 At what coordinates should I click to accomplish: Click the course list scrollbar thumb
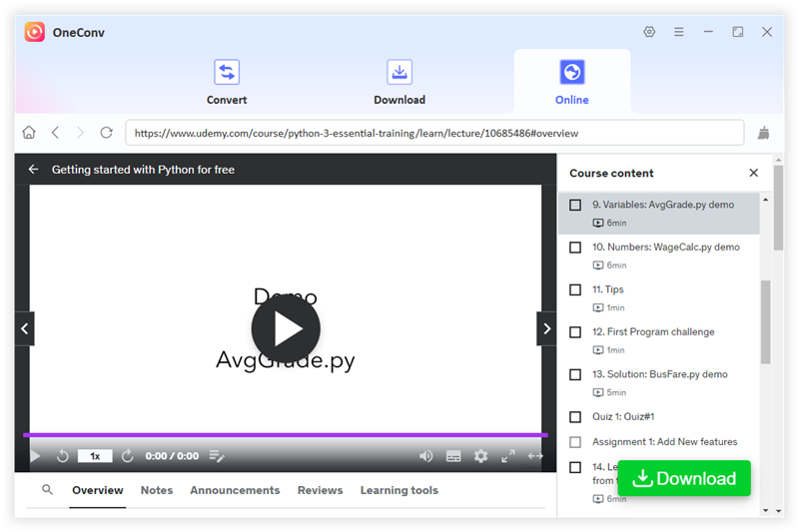[765, 321]
